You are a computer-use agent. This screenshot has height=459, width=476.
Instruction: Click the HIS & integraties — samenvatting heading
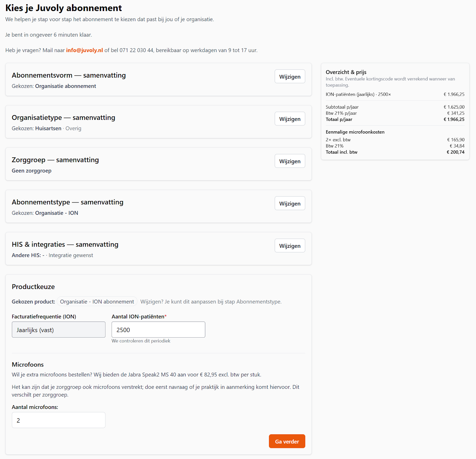point(65,244)
